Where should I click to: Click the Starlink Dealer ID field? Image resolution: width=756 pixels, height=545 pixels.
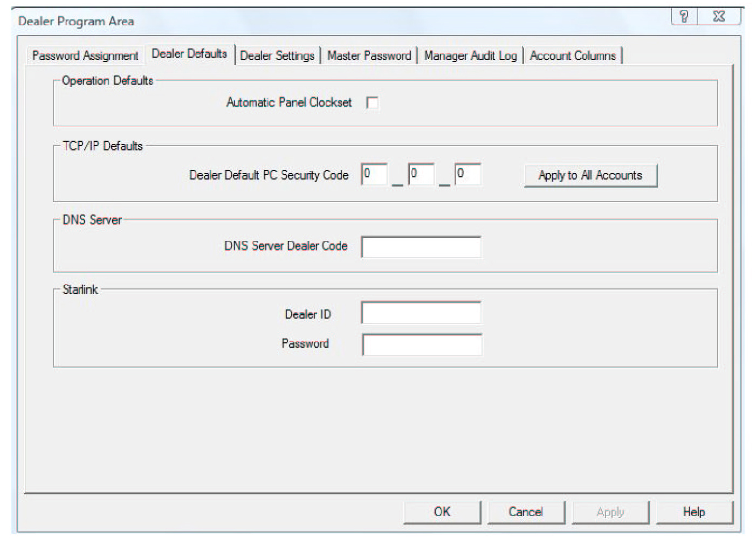(421, 313)
